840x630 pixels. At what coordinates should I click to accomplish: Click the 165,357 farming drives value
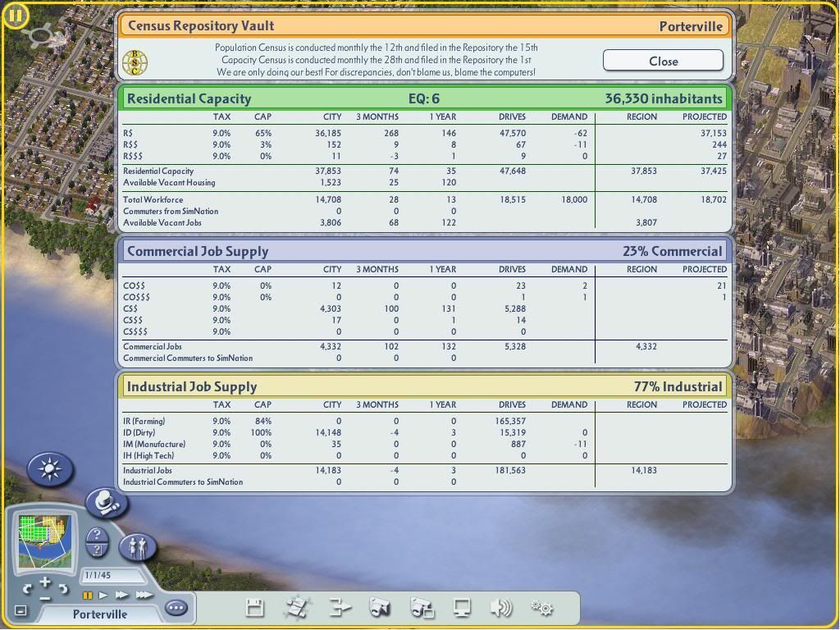pyautogui.click(x=510, y=421)
